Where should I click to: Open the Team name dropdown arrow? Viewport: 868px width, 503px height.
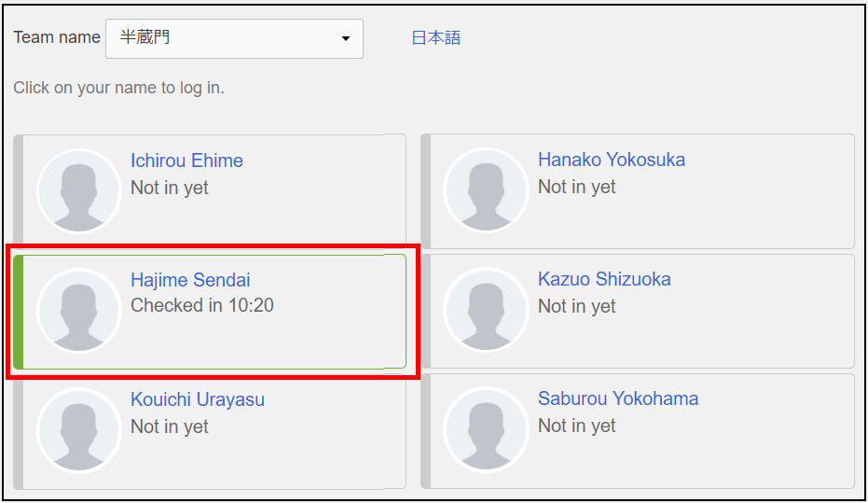point(345,39)
